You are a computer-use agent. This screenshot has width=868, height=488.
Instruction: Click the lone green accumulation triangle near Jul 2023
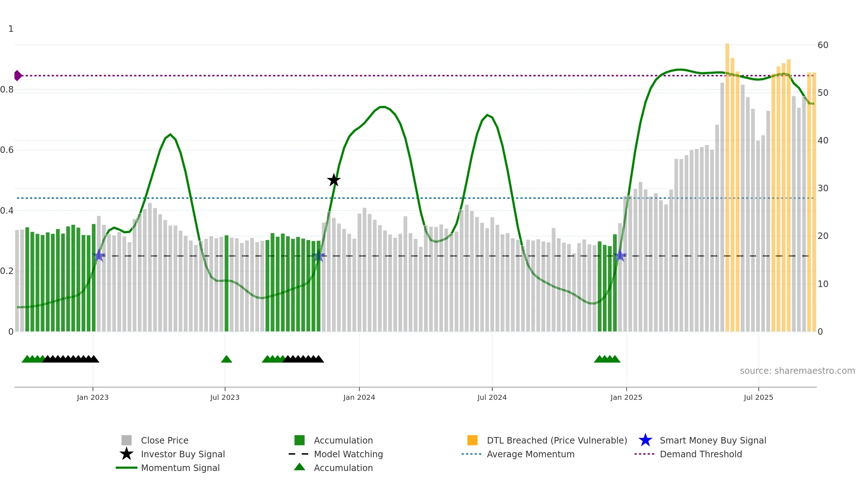tap(226, 359)
